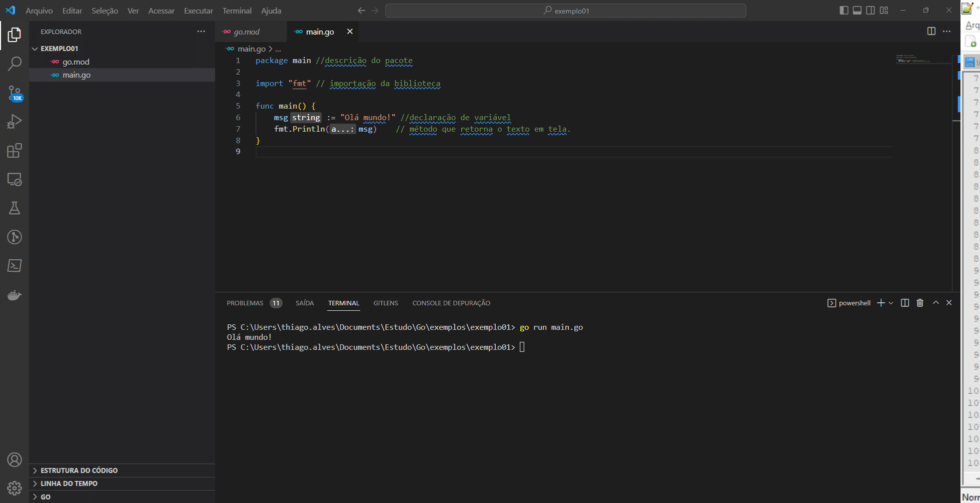980x503 pixels.
Task: Open the Ver menu
Action: point(133,11)
